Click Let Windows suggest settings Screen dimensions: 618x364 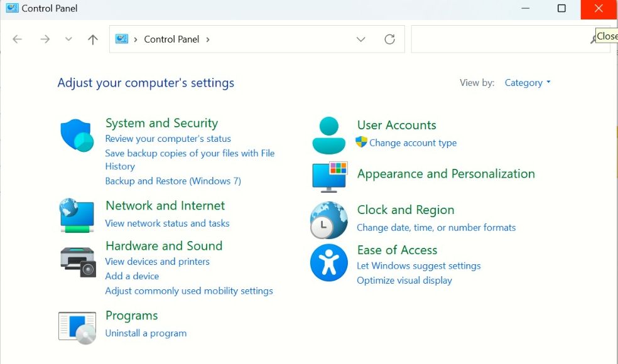[418, 266]
